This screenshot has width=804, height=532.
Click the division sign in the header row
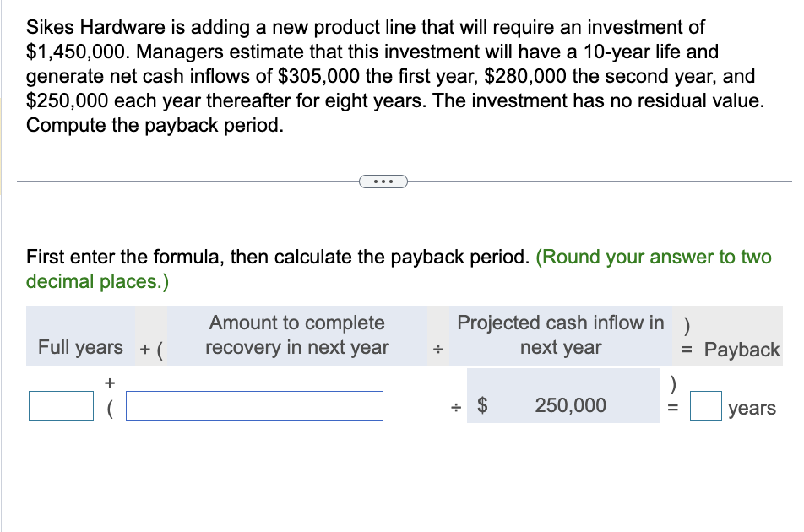pos(437,348)
